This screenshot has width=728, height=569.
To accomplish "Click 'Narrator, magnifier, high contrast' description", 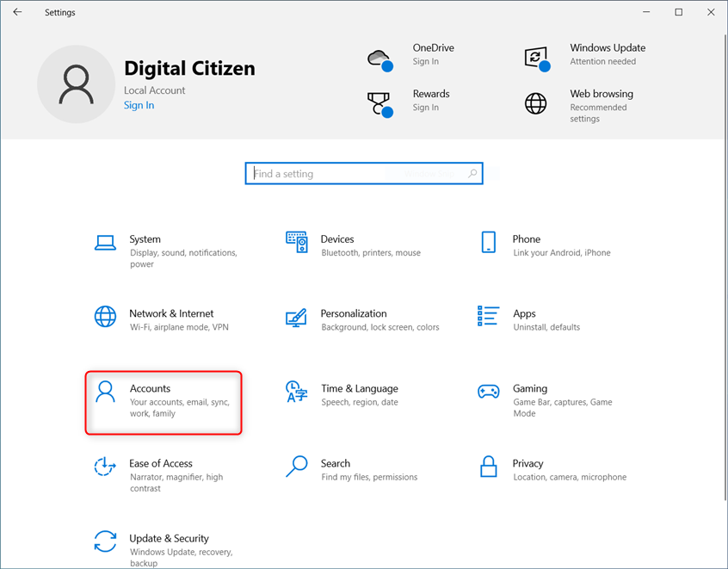I will (176, 483).
